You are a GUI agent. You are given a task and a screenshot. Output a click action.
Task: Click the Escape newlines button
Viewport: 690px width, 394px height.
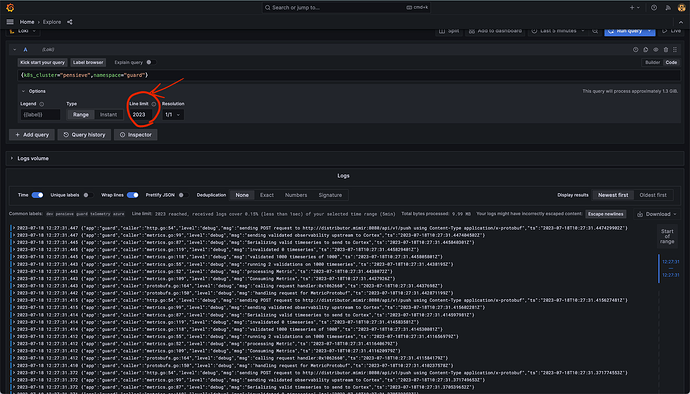[x=606, y=214]
